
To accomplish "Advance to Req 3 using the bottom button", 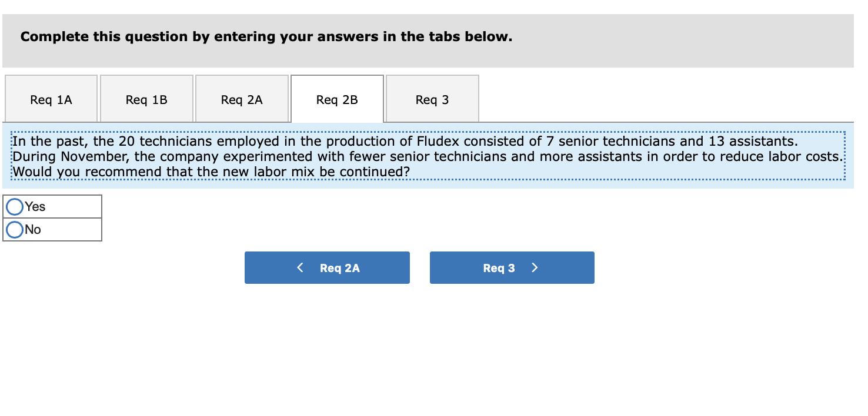I will [x=512, y=267].
